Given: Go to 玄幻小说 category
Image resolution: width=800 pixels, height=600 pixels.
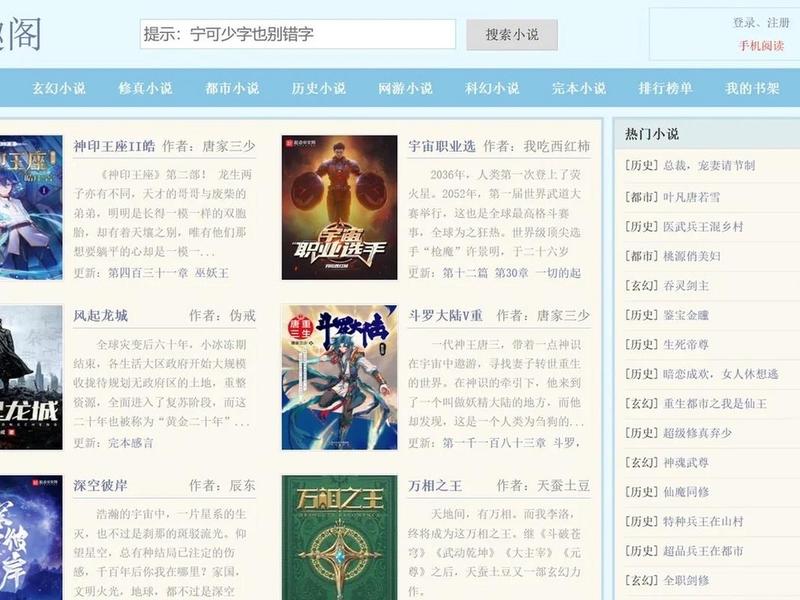Looking at the screenshot, I should coord(59,88).
